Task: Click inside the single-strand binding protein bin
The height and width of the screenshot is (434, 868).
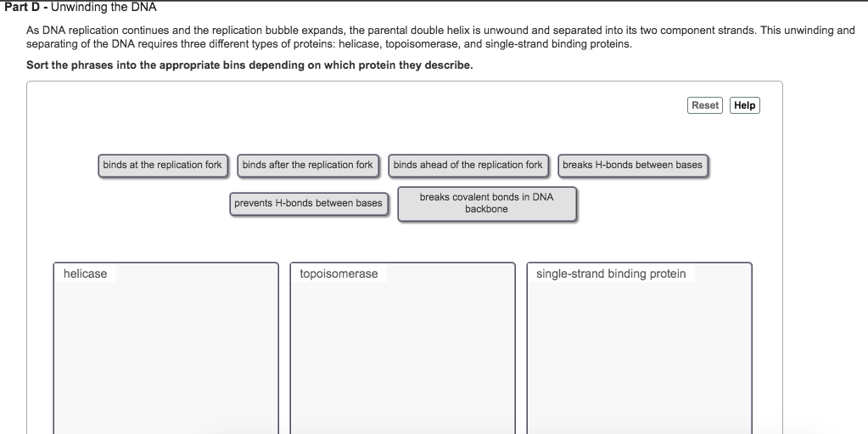Action: [x=639, y=355]
